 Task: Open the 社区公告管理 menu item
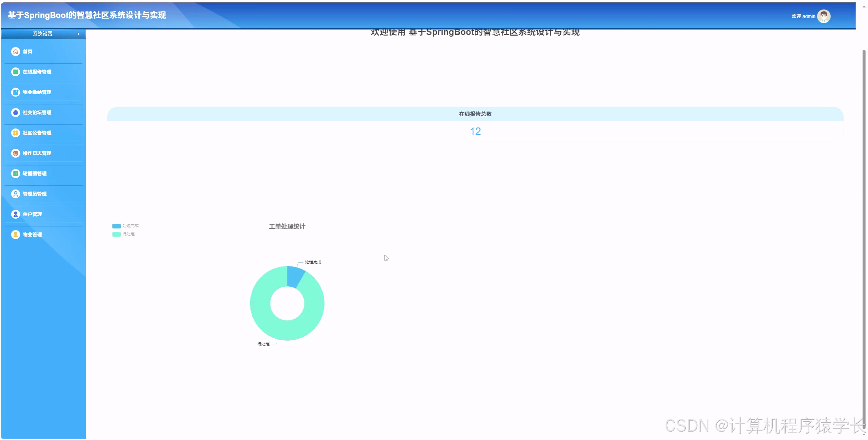[x=37, y=133]
